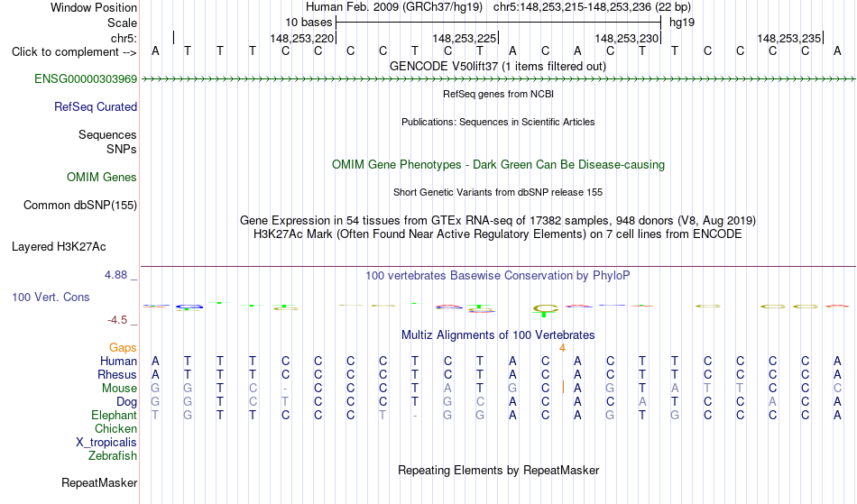Click '100 vertebrates Basewise Conservation by PhyloP' title
Image resolution: width=857 pixels, height=504 pixels.
pyautogui.click(x=498, y=276)
